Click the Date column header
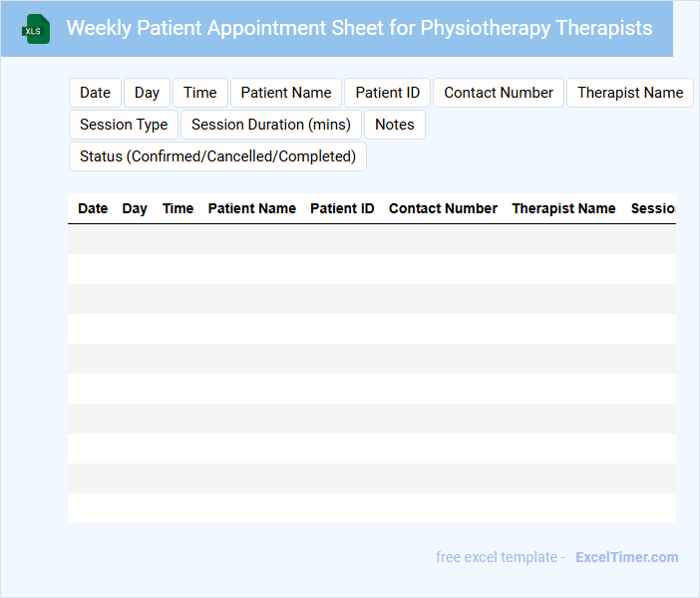The width and height of the screenshot is (700, 598). 93,208
